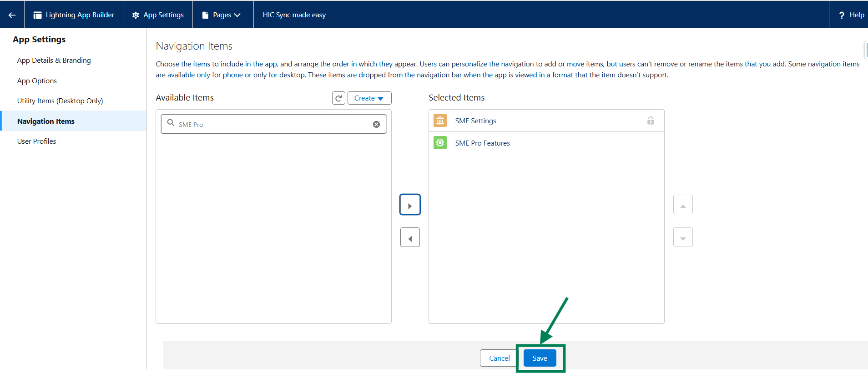Save the navigation items

click(540, 358)
